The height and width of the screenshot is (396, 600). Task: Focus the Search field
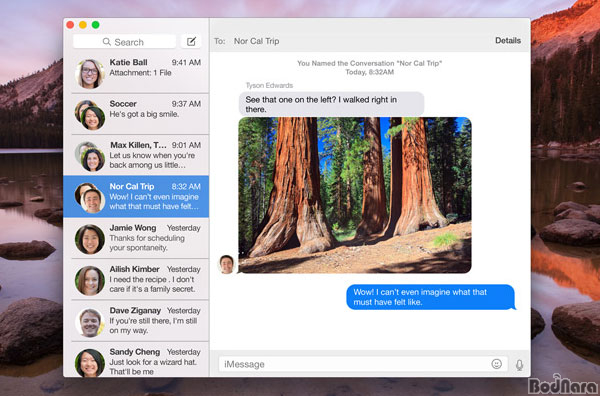(x=124, y=41)
